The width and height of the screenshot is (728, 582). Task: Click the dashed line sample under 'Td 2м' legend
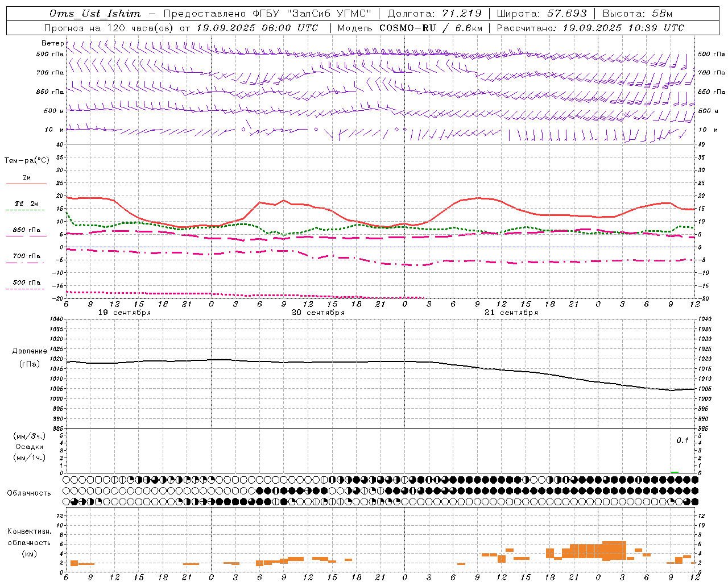coord(25,210)
